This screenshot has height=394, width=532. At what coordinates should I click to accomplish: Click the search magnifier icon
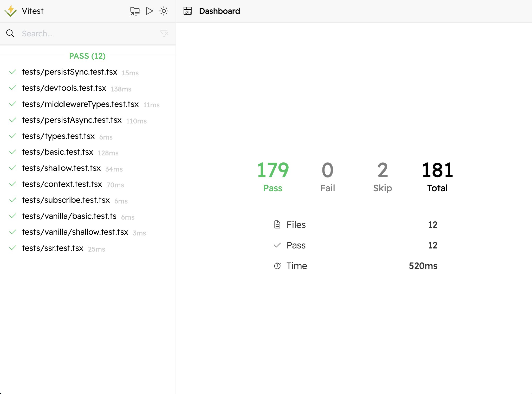10,33
